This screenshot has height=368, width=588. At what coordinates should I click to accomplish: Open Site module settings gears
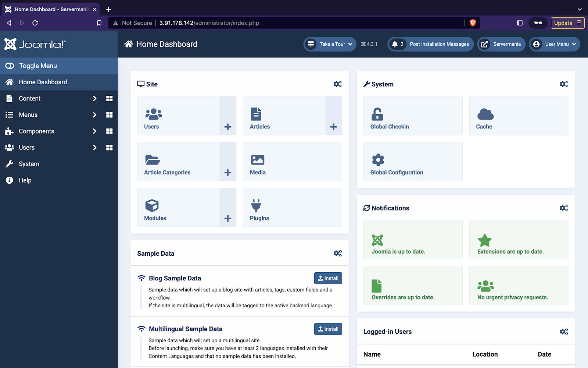point(338,84)
